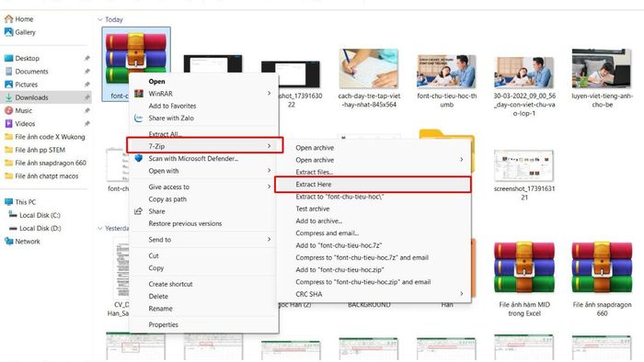This screenshot has width=644, height=362.
Task: Choose Extract All...
Action: 165,133
